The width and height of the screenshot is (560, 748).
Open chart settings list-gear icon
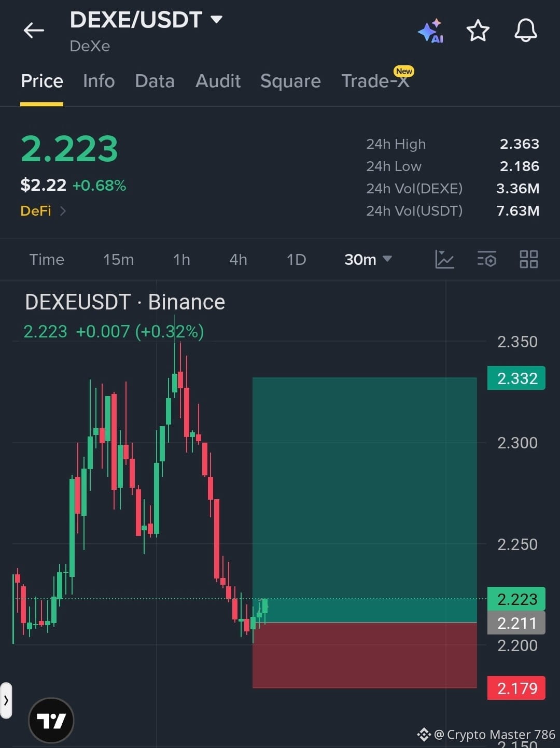pos(487,259)
